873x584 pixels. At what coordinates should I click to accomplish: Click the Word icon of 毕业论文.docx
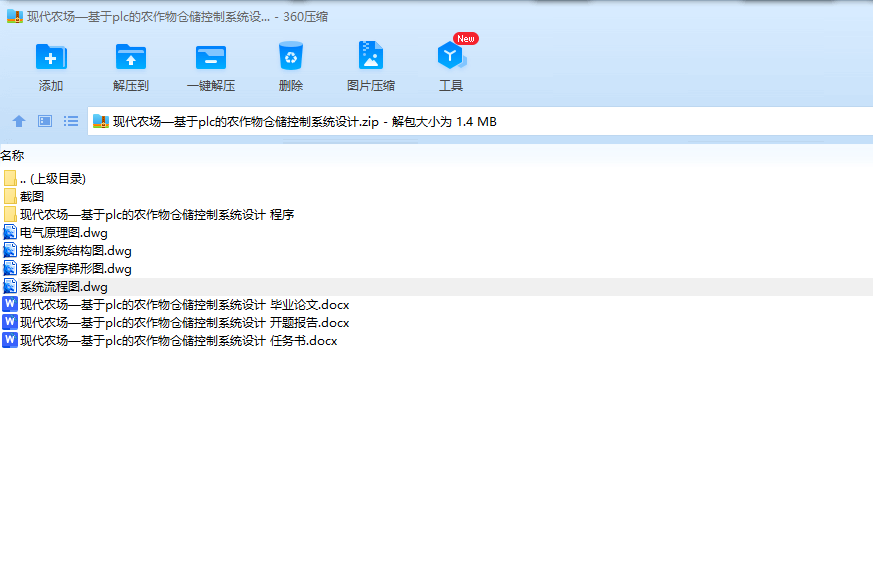pos(9,304)
